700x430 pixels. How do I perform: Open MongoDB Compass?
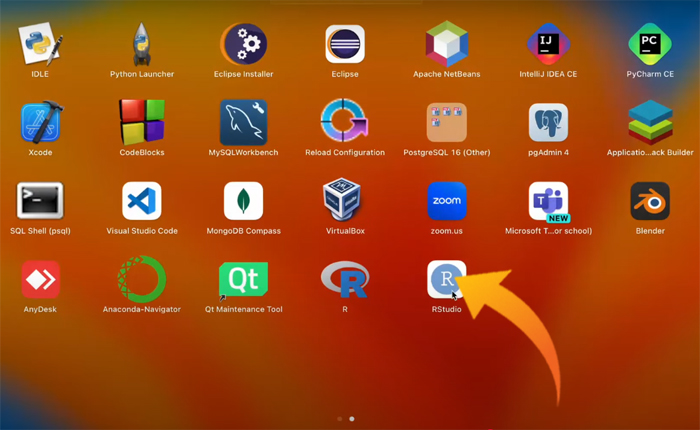tap(243, 201)
